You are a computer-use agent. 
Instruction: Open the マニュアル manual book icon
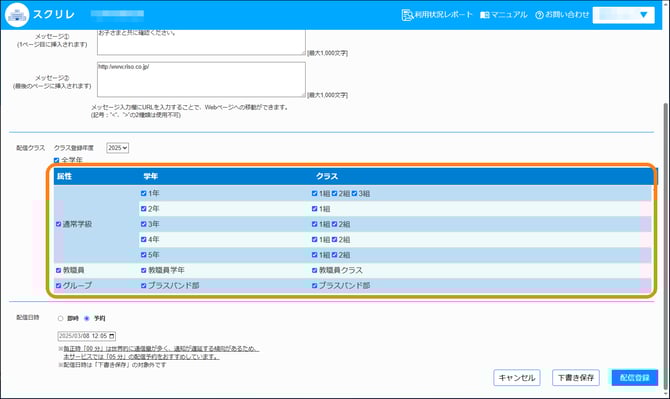(x=485, y=15)
